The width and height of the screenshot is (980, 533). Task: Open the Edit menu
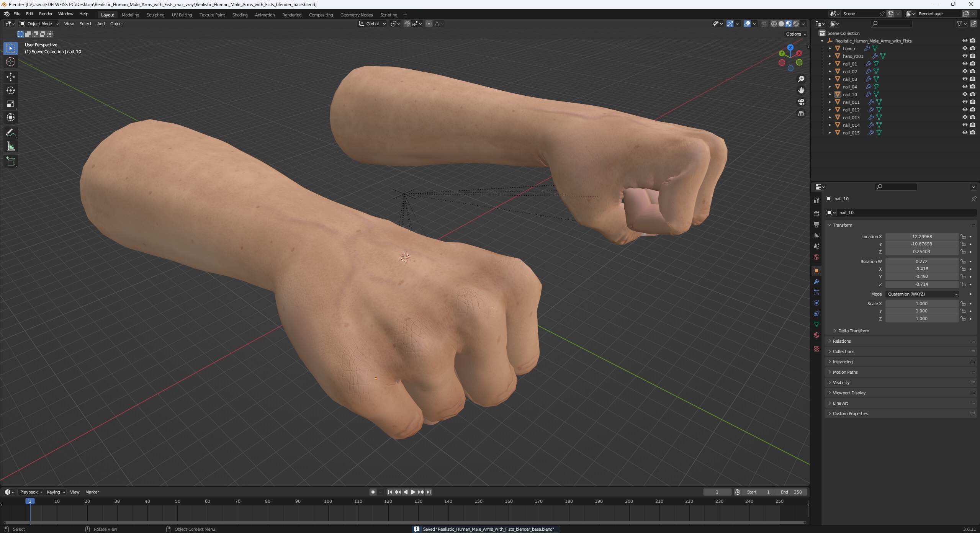coord(29,14)
